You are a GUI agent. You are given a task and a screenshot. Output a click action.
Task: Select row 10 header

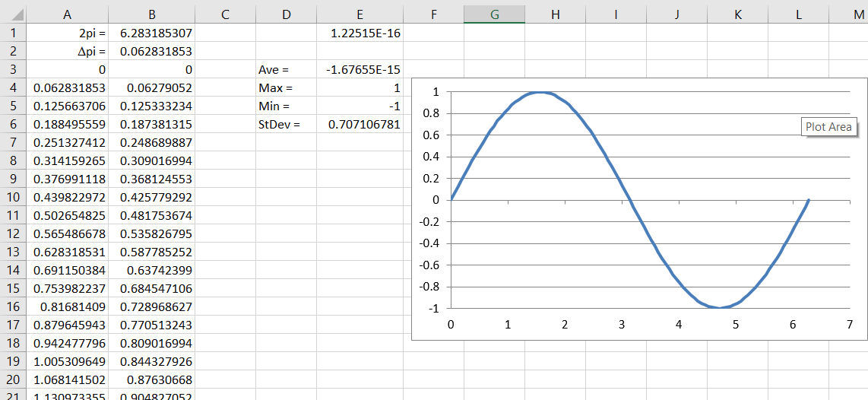coord(13,197)
